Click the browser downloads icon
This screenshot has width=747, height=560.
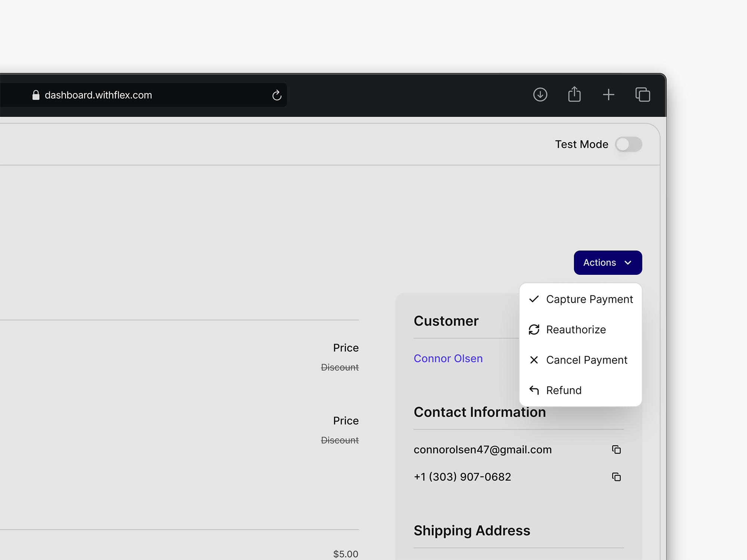click(x=540, y=95)
